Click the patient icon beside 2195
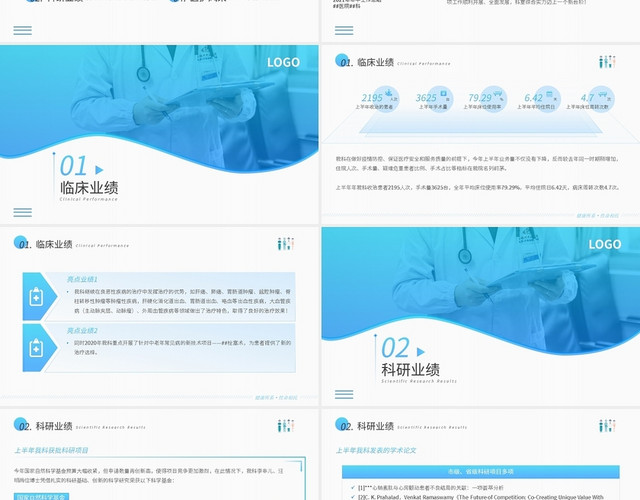The image size is (640, 500). (389, 93)
